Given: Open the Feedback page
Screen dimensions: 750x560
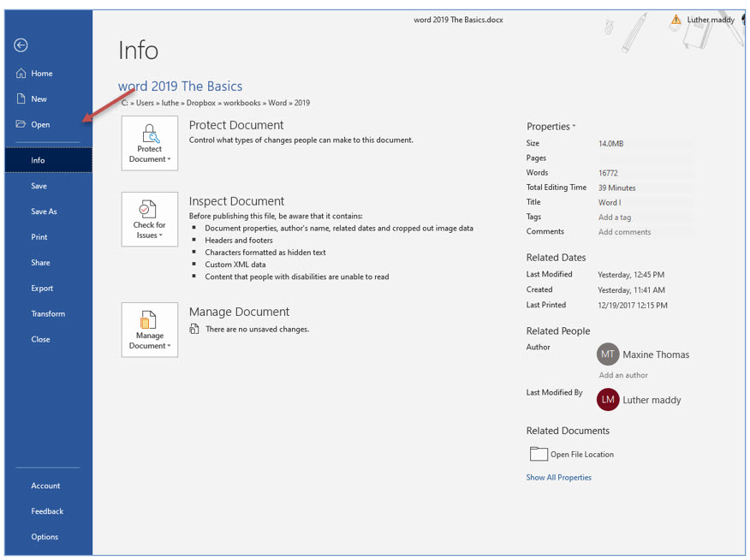Looking at the screenshot, I should [48, 511].
